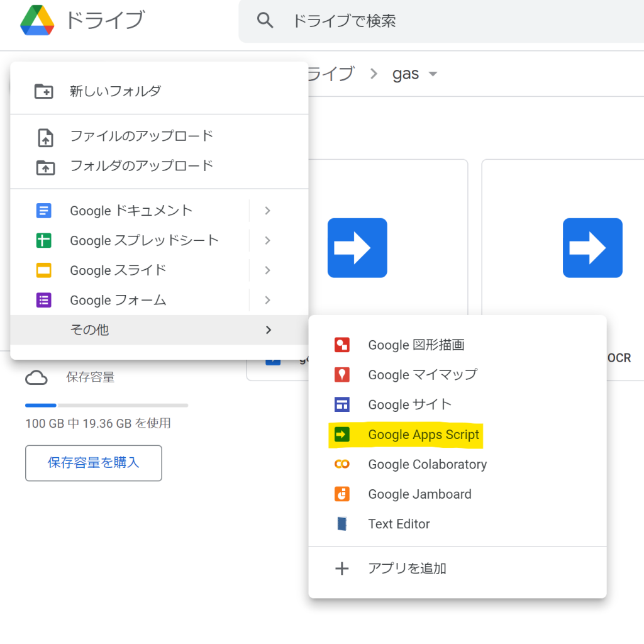The width and height of the screenshot is (644, 644).
Task: Open the first Apps Script file thumbnail
Action: (357, 248)
